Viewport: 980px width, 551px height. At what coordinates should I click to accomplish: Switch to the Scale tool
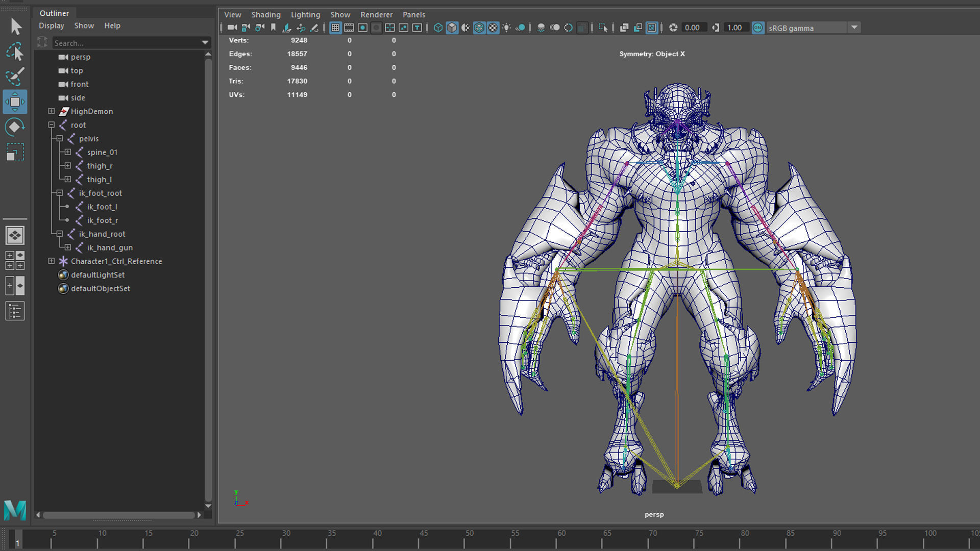click(x=15, y=152)
